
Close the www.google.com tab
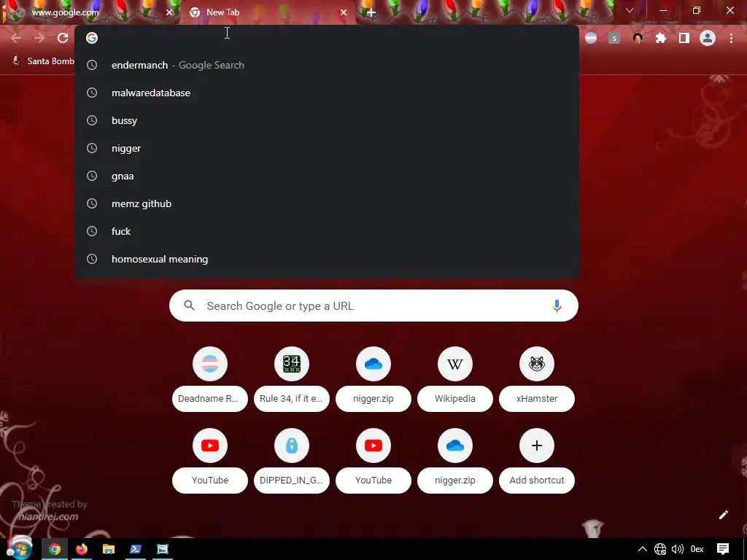tap(169, 13)
